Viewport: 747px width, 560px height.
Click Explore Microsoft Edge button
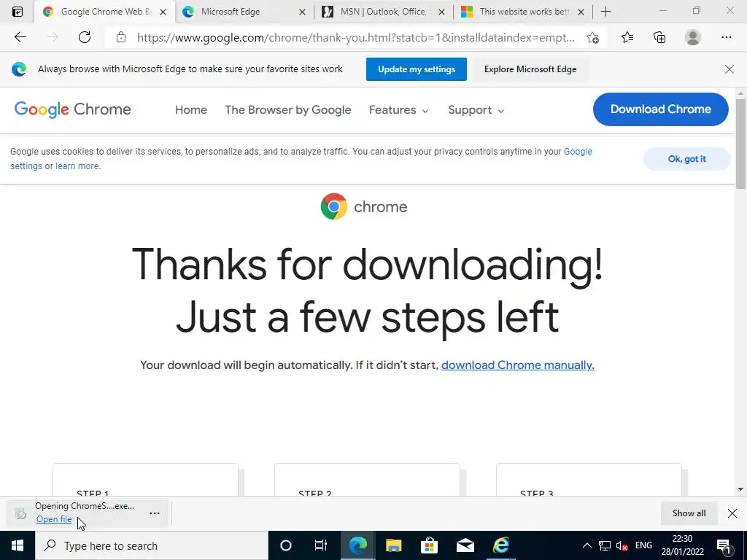pyautogui.click(x=530, y=69)
